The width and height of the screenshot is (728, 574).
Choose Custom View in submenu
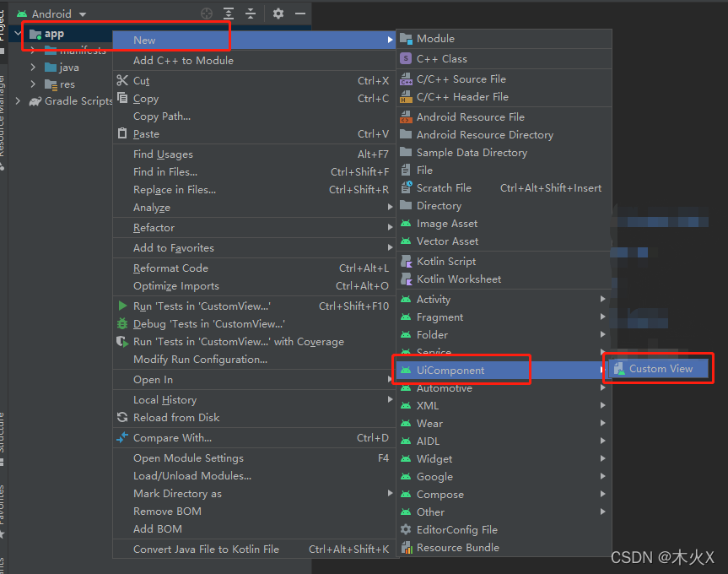click(x=658, y=369)
